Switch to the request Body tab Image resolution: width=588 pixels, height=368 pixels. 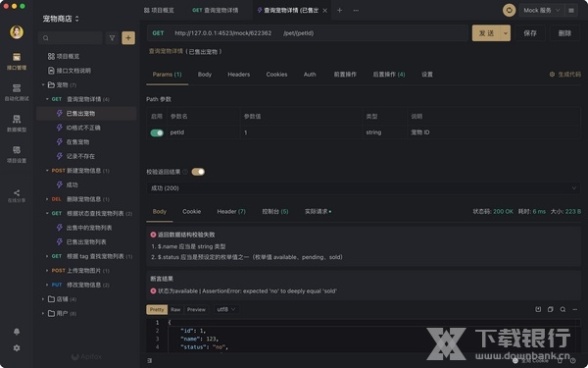point(205,75)
